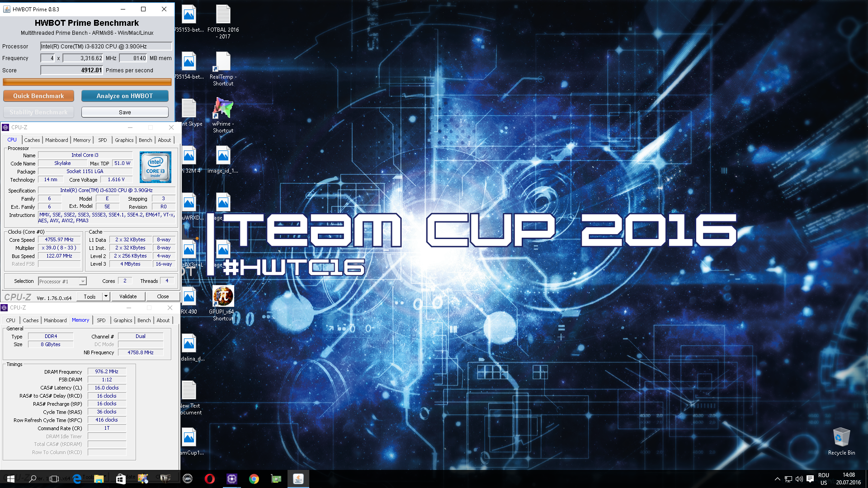868x488 pixels.
Task: Open the RX 490 image file
Action: (x=189, y=301)
